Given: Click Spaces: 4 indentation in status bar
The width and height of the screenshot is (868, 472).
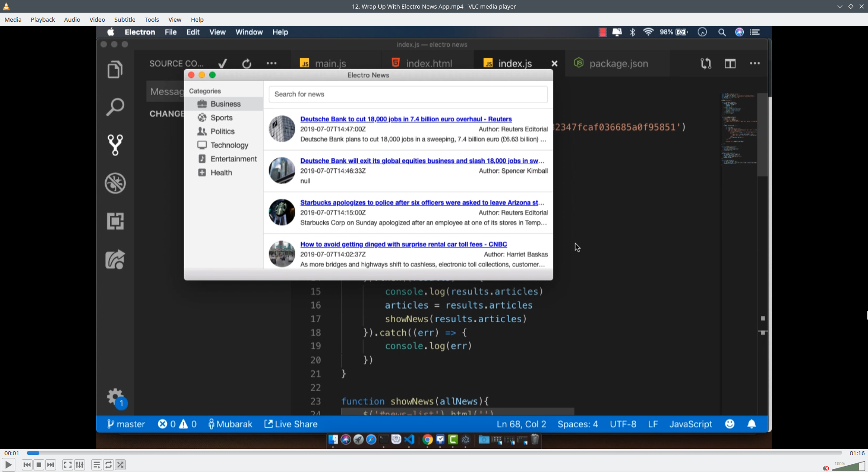Looking at the screenshot, I should point(578,424).
